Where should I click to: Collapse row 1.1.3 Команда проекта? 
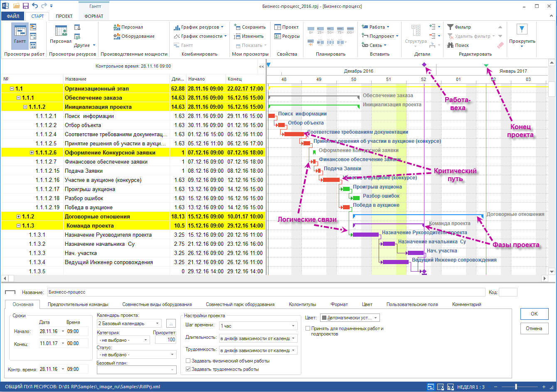point(18,226)
